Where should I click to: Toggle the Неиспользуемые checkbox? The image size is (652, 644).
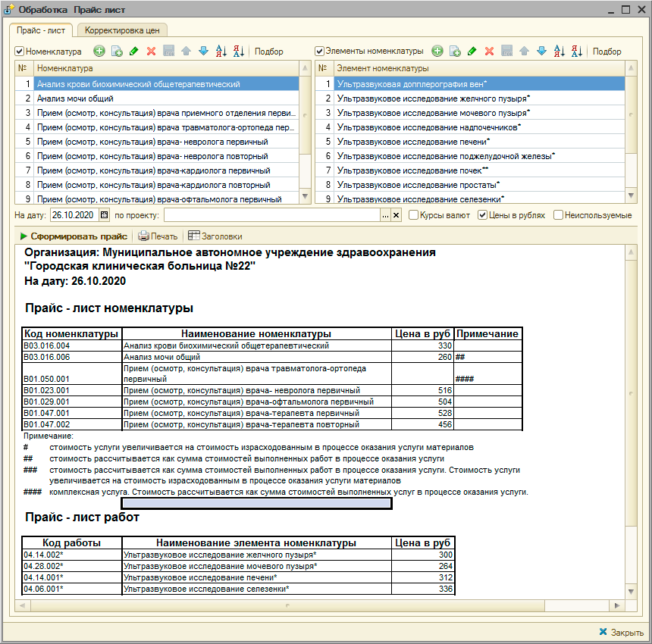tap(558, 215)
